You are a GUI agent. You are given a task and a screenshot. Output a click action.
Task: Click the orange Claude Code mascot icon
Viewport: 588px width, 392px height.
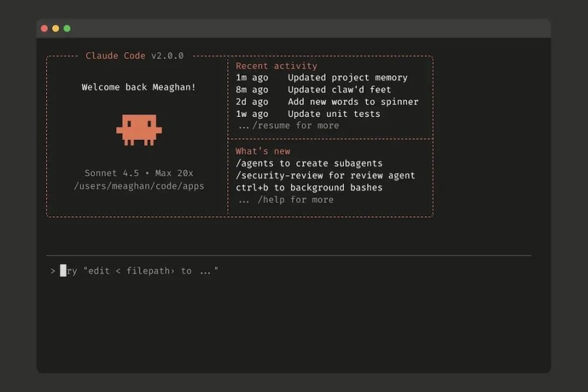click(x=139, y=130)
